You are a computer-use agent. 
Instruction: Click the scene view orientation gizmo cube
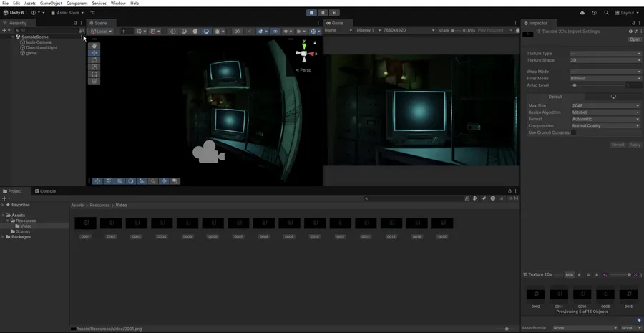point(304,54)
